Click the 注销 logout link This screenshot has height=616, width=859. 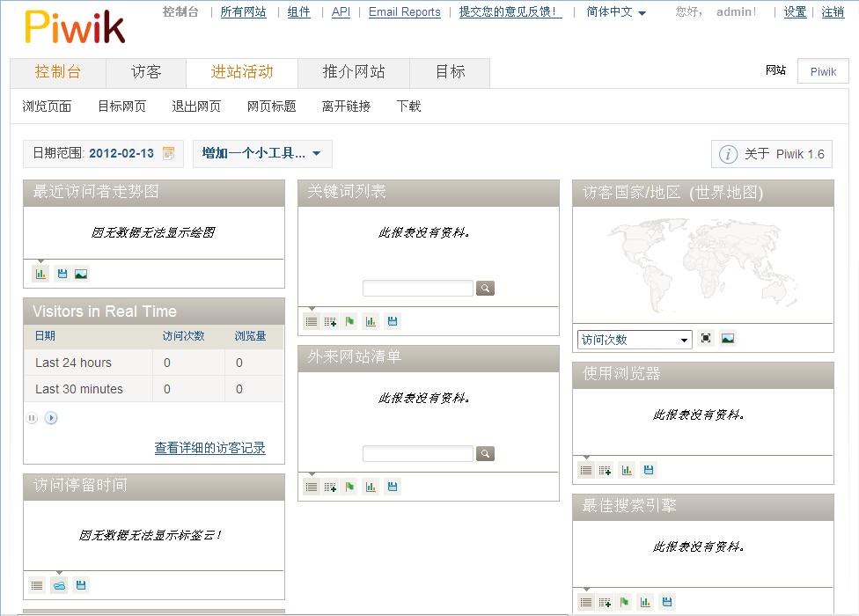(x=833, y=11)
